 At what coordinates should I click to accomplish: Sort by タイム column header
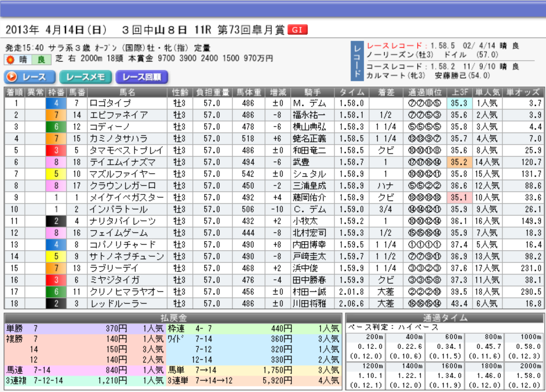point(352,92)
